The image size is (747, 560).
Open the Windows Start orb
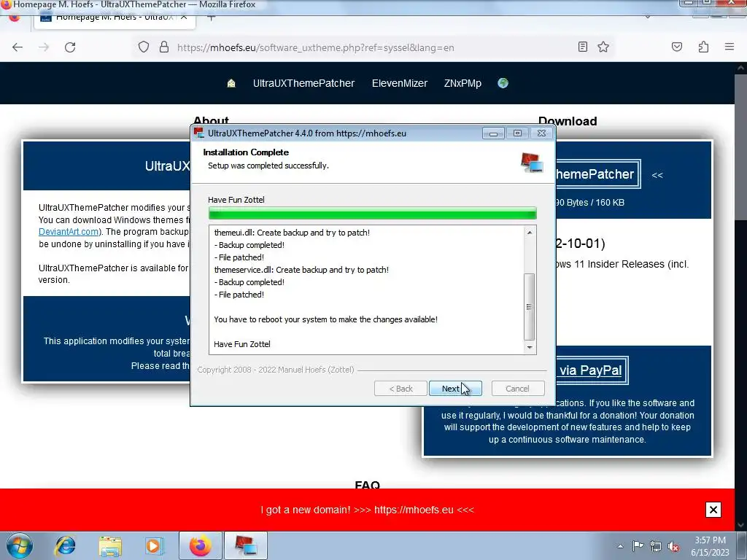pos(19,545)
